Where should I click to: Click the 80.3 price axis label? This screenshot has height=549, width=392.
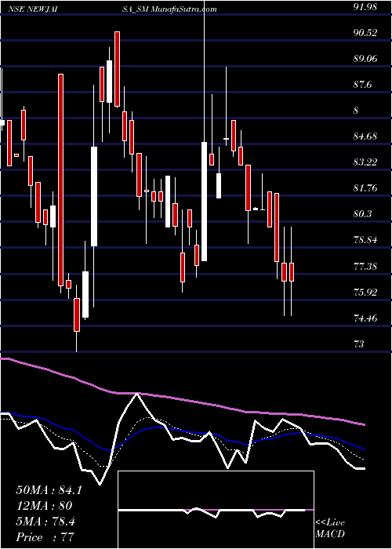(x=362, y=214)
